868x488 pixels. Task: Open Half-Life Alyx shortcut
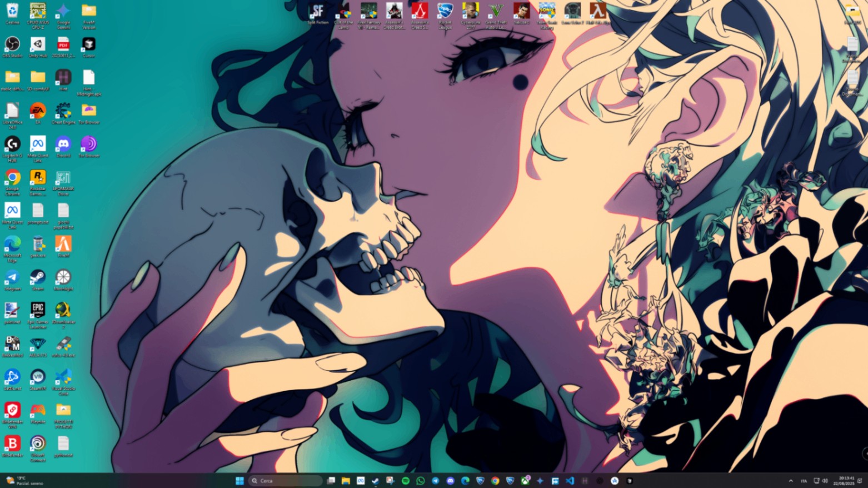(598, 14)
